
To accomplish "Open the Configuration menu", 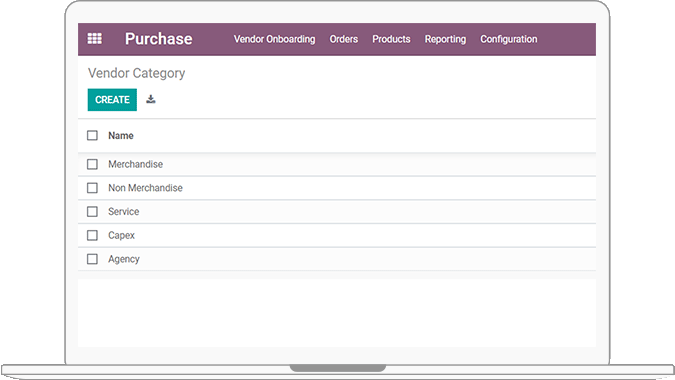I will (x=508, y=39).
